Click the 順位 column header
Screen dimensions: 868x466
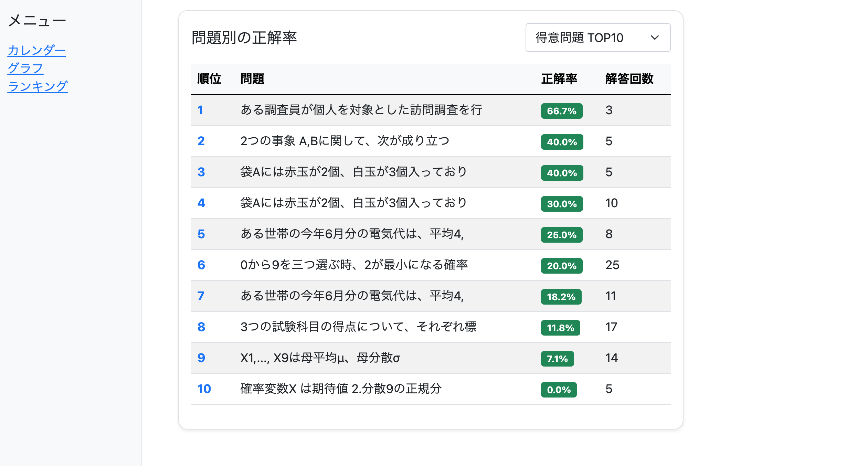click(x=209, y=79)
